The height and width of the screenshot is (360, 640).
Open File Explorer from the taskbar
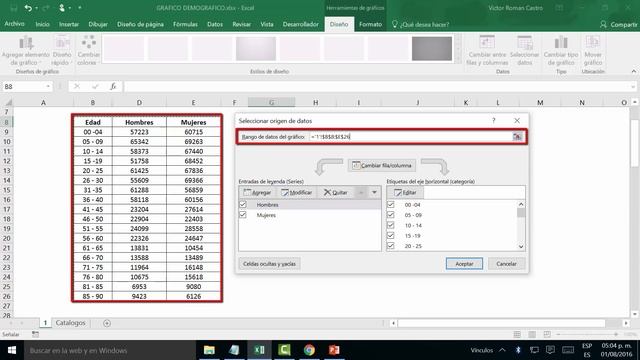point(209,350)
